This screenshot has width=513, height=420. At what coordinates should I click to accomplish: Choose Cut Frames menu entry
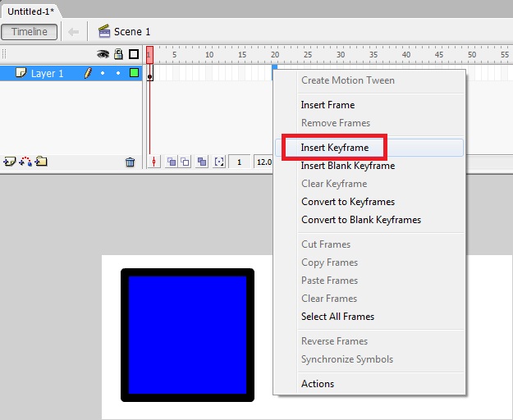(326, 244)
